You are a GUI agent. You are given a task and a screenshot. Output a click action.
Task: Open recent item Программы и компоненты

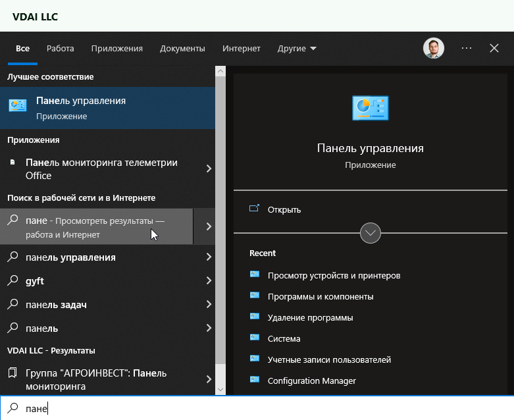[320, 296]
